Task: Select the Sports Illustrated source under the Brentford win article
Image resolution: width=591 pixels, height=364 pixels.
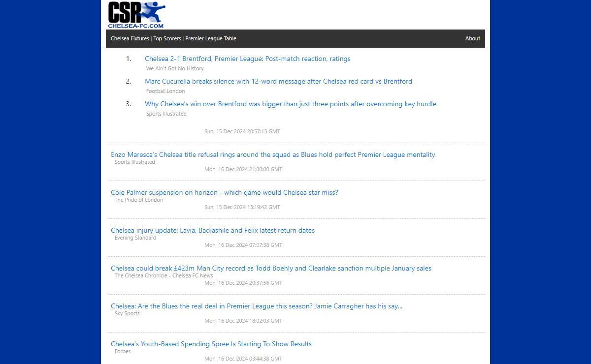Action: (x=166, y=114)
